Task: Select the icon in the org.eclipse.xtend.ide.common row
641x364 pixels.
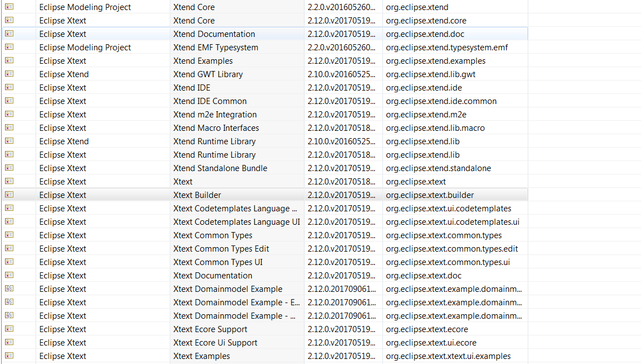Action: click(x=9, y=101)
